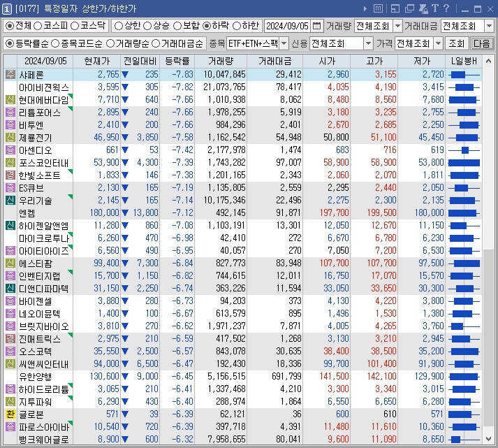Select the 보합 radio button
Viewport: 498px width, 448px height.
coord(177,26)
